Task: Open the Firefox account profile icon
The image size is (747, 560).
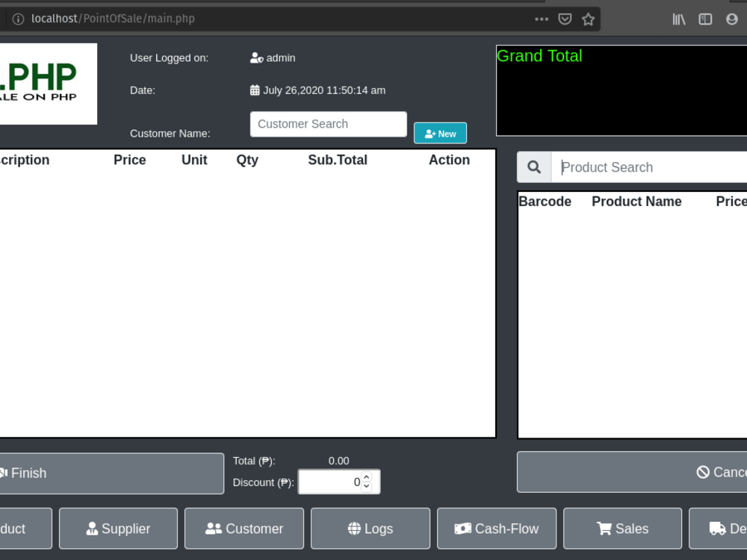Action: tap(731, 19)
